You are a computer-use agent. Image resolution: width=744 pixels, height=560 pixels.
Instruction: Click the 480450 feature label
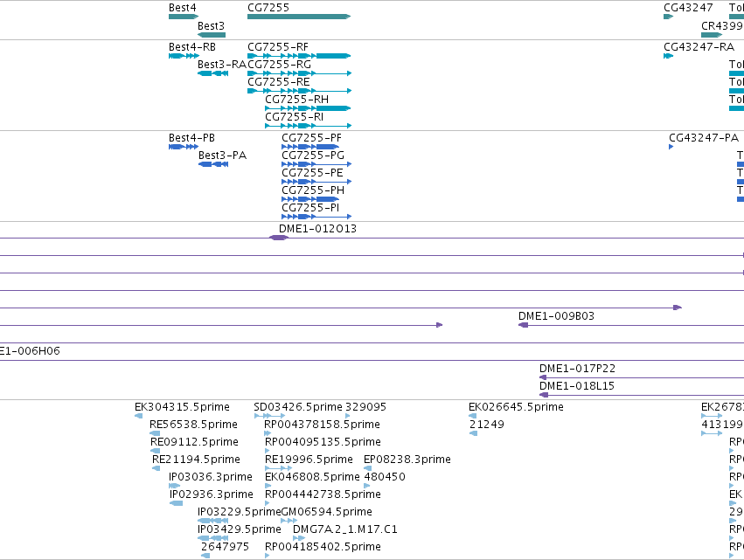385,477
